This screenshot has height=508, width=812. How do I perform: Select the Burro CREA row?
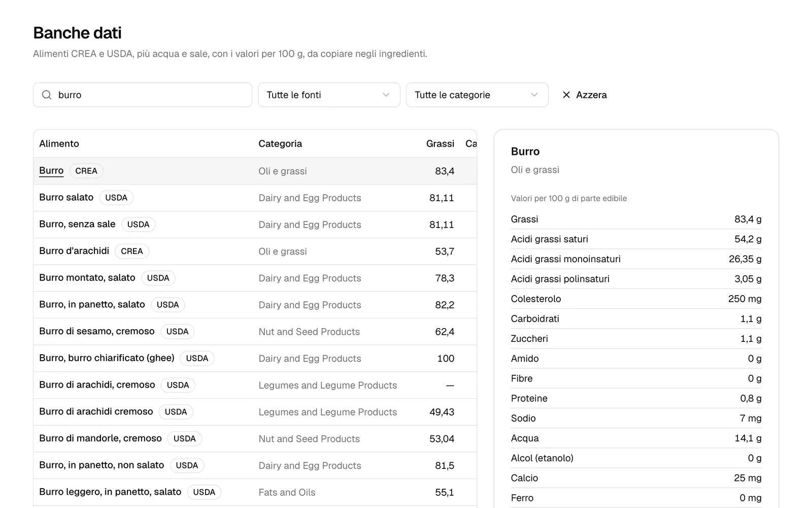tap(255, 171)
